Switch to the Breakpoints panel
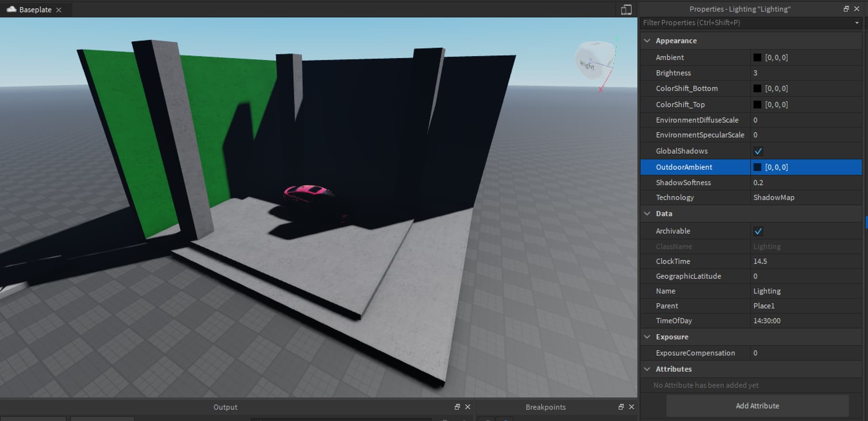 click(x=545, y=407)
